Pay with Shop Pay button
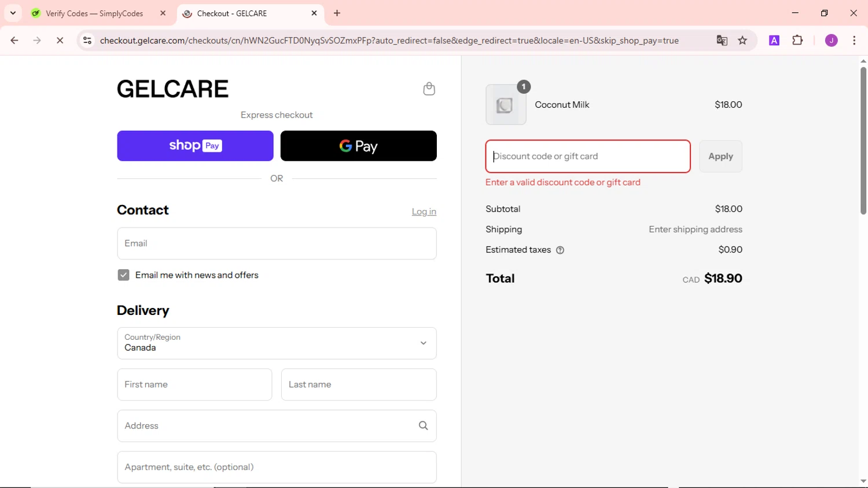Viewport: 868px width, 488px height. coord(195,146)
